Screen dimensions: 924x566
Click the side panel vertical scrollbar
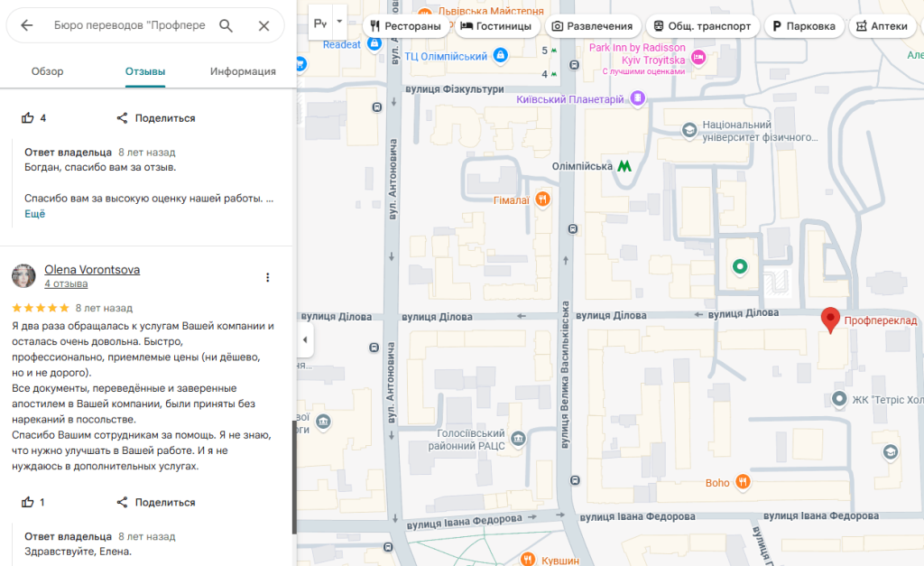tap(294, 478)
